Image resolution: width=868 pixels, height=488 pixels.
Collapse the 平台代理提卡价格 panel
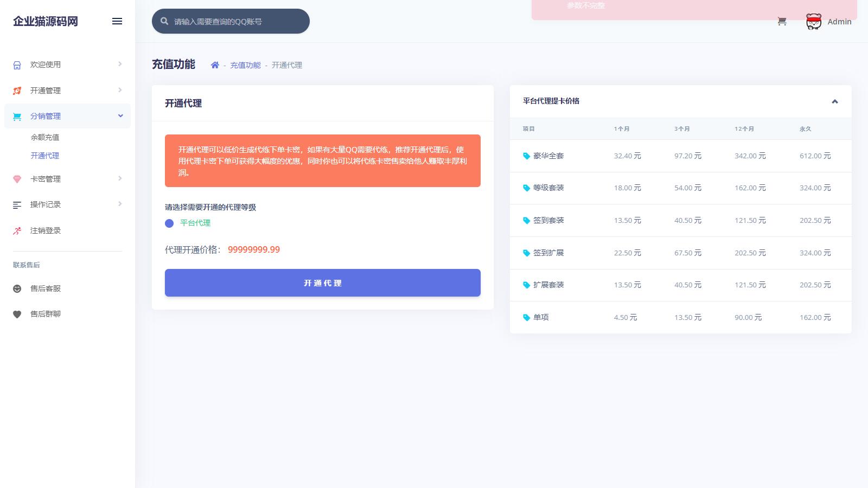835,101
